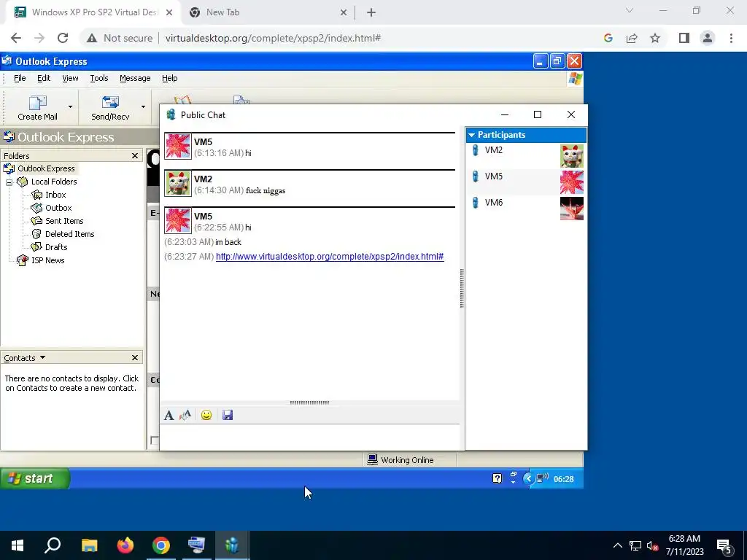This screenshot has width=747, height=560.
Task: Click the Chrome bookmark star icon
Action: (x=655, y=38)
